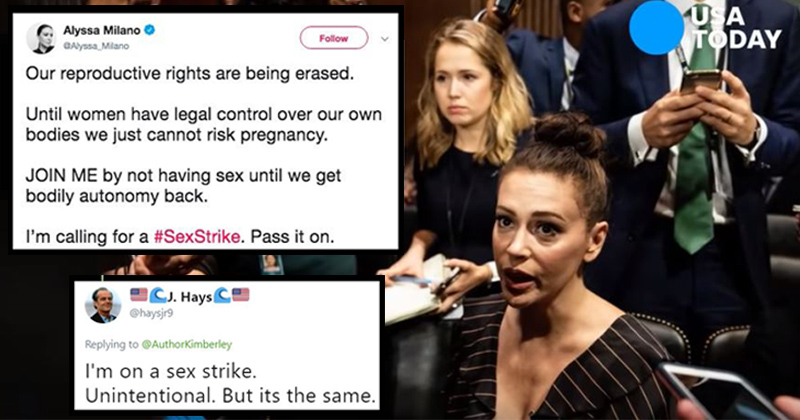Screen dimensions: 800x420
Task: Click the first flag emoji before J. Hays
Action: (x=139, y=295)
